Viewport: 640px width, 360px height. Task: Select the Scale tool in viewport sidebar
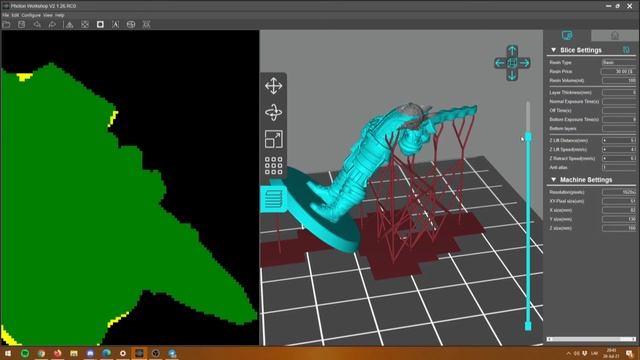[273, 139]
